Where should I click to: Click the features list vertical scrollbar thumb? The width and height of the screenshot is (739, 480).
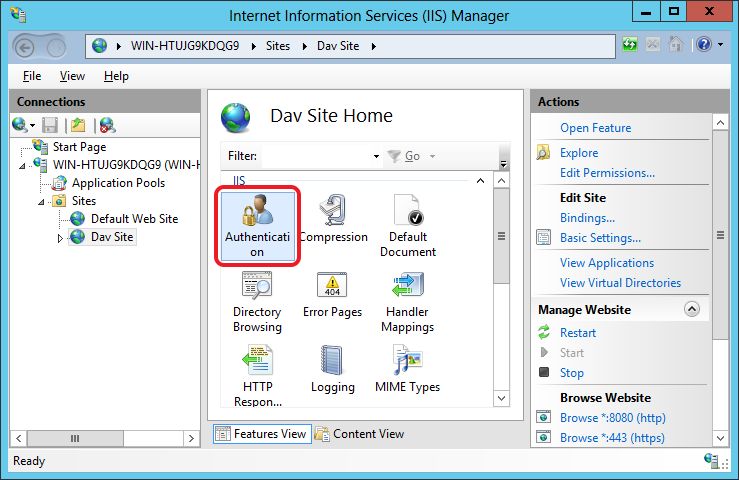[501, 236]
